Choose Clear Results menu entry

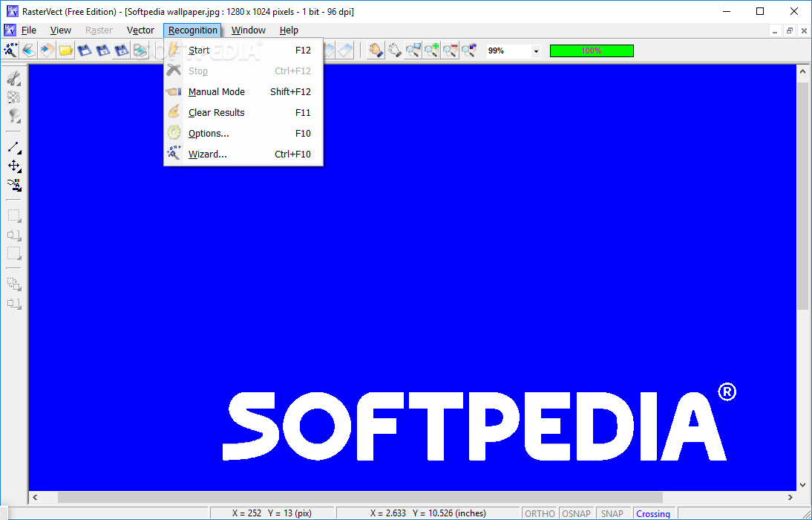click(243, 112)
